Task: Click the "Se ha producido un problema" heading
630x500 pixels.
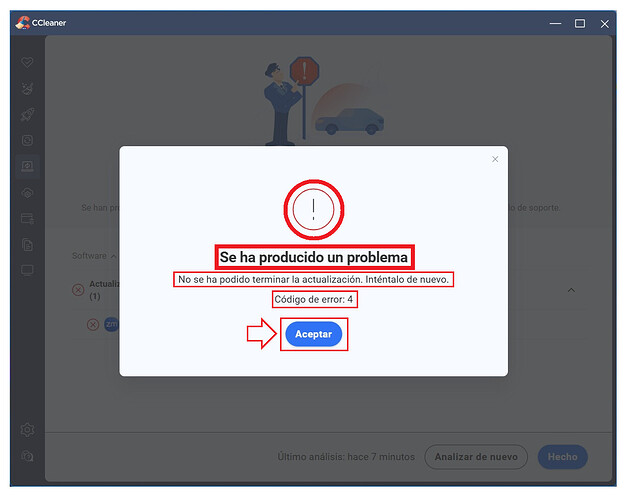Action: click(314, 257)
